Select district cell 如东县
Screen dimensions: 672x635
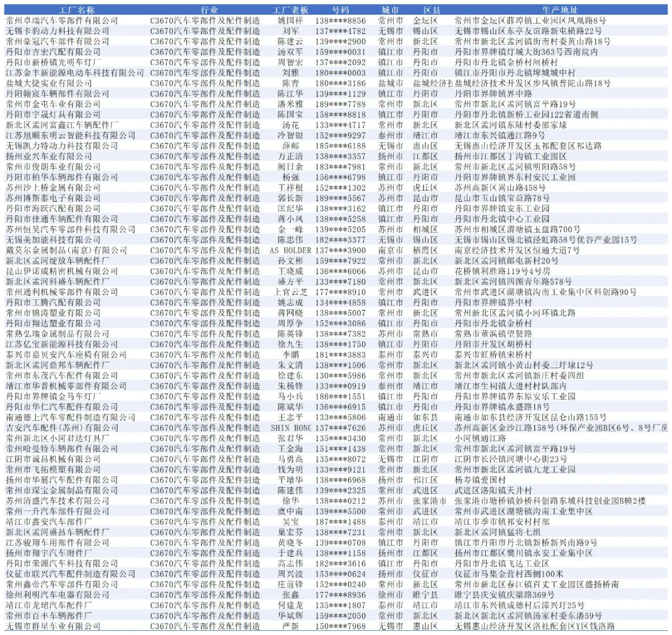click(x=425, y=417)
